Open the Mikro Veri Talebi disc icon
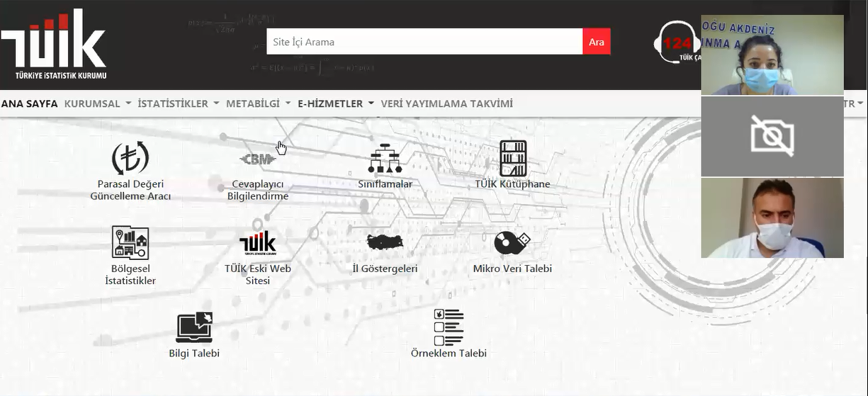 pos(512,243)
